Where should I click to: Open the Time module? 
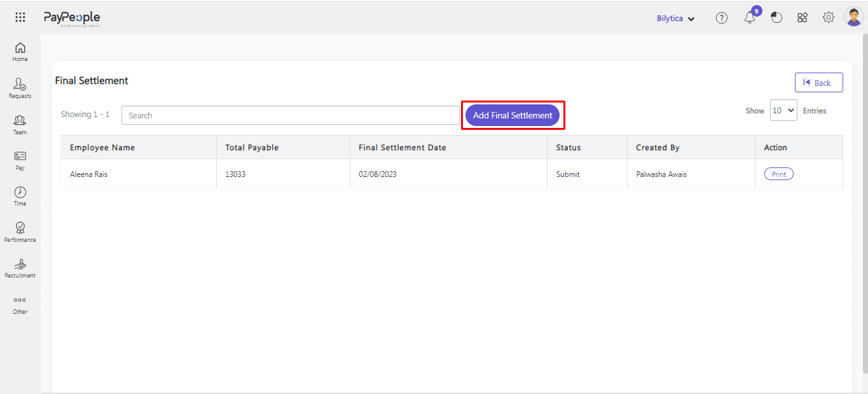(20, 196)
